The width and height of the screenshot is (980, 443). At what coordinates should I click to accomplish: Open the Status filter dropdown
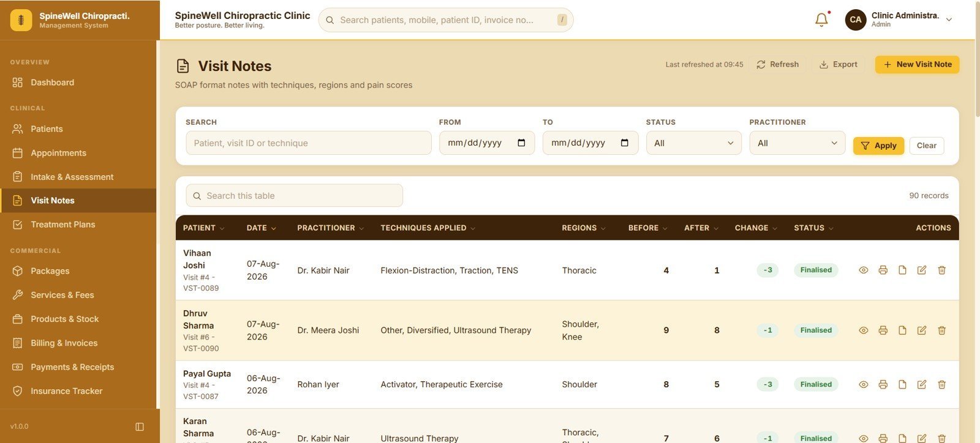point(693,143)
